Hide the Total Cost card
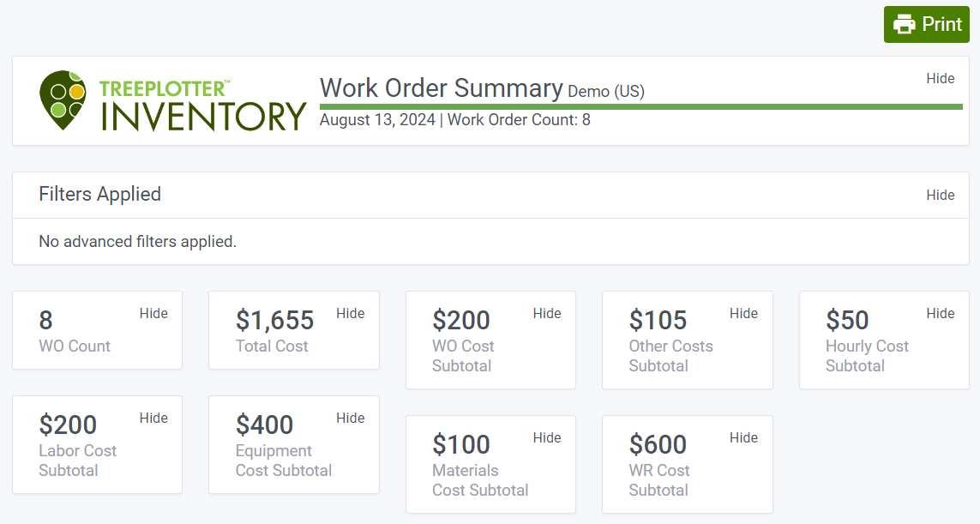The width and height of the screenshot is (980, 524). (350, 313)
